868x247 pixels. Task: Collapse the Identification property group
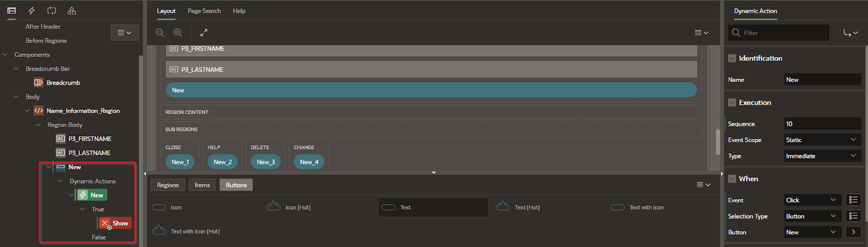732,58
